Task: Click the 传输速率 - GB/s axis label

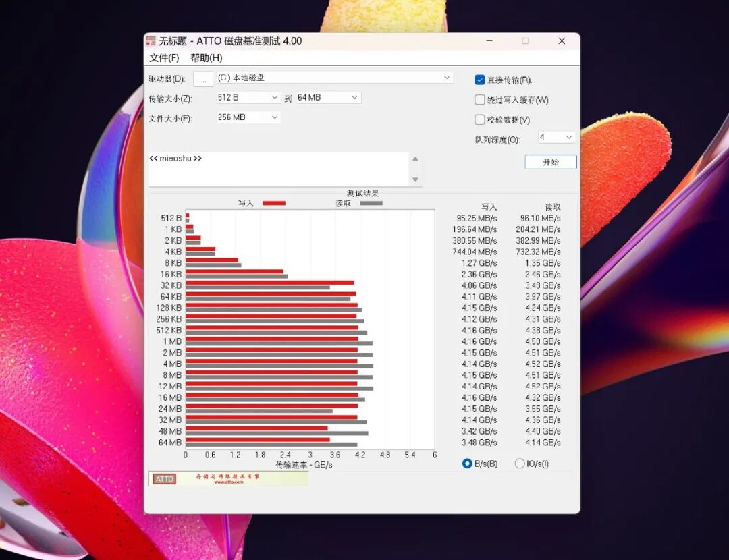Action: tap(304, 465)
